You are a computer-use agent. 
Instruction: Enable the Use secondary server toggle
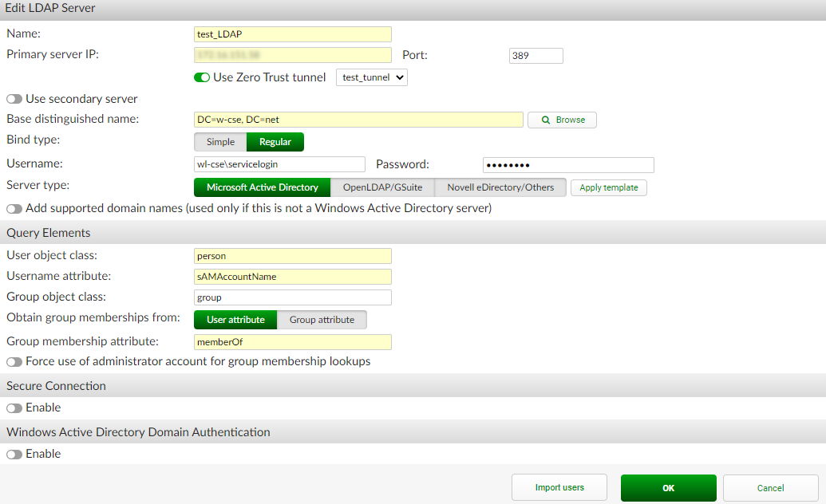coord(14,98)
